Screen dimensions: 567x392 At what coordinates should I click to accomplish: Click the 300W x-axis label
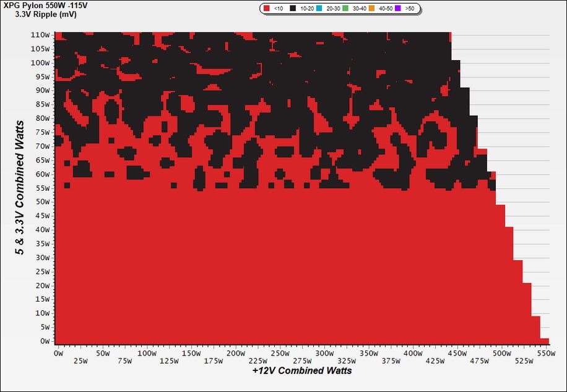coord(324,354)
